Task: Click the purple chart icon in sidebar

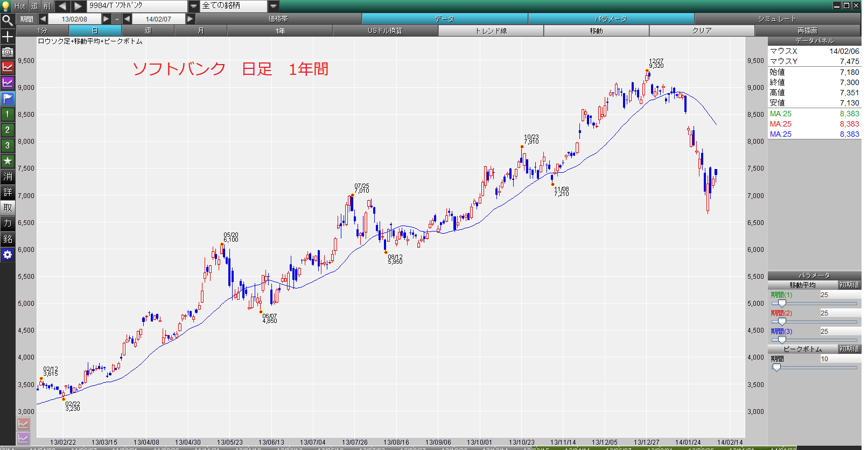Action: [x=8, y=83]
